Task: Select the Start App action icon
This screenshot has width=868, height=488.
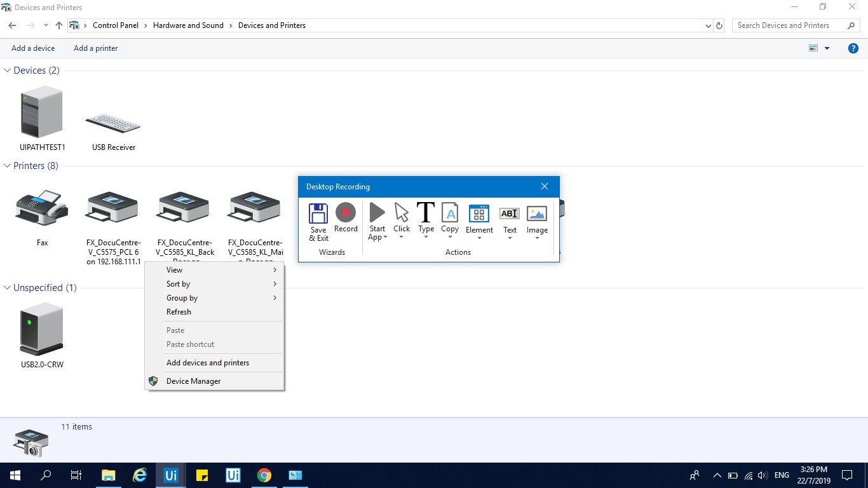Action: tap(377, 213)
